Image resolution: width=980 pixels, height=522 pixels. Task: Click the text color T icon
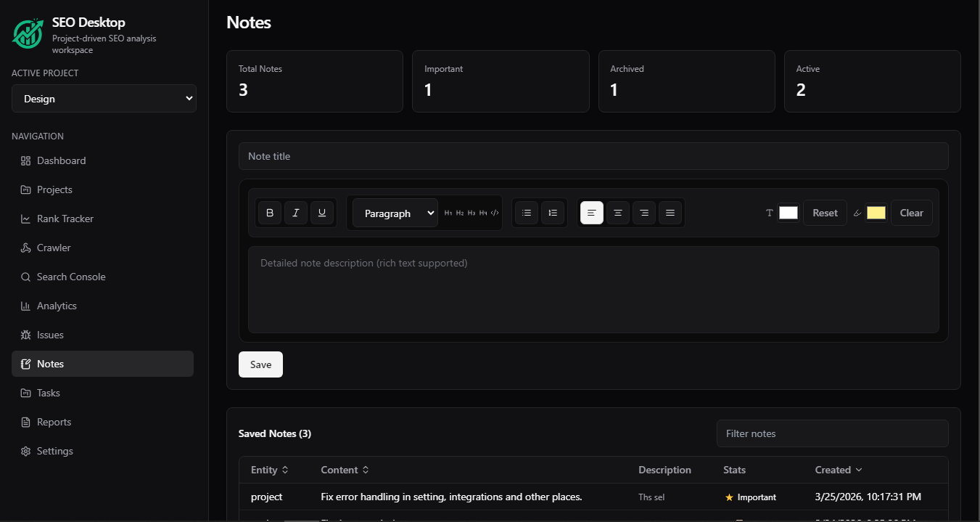(770, 213)
